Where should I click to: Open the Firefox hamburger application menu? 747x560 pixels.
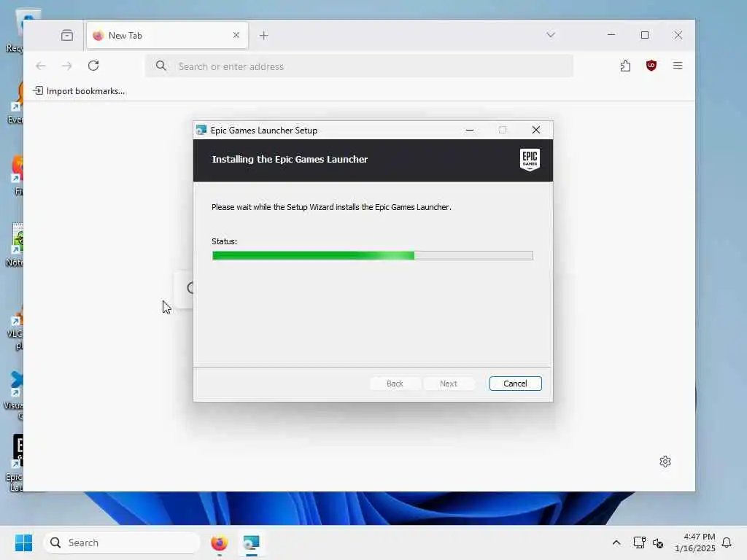pos(678,66)
